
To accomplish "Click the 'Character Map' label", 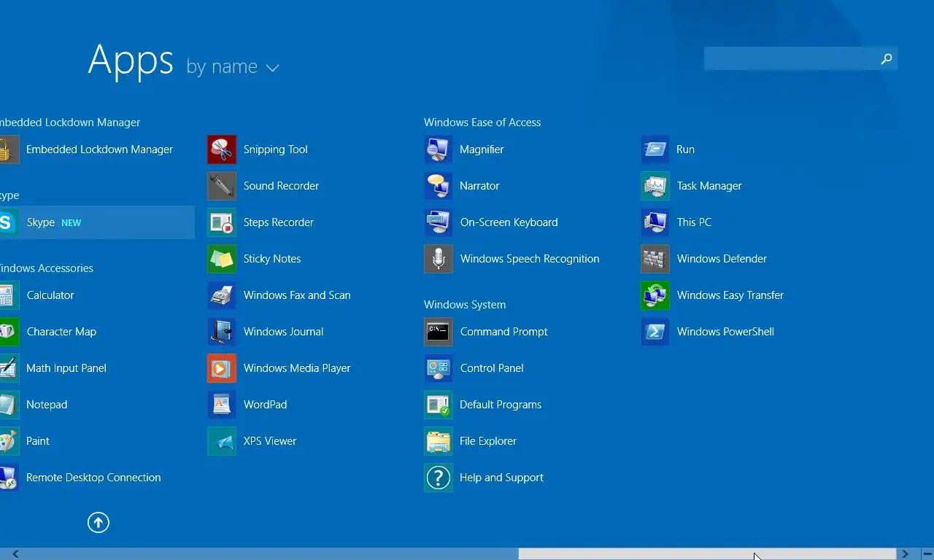I will tap(61, 332).
